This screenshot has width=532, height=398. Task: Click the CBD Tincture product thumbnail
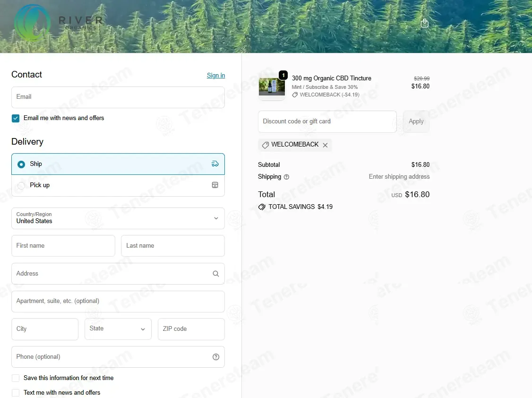tap(272, 87)
